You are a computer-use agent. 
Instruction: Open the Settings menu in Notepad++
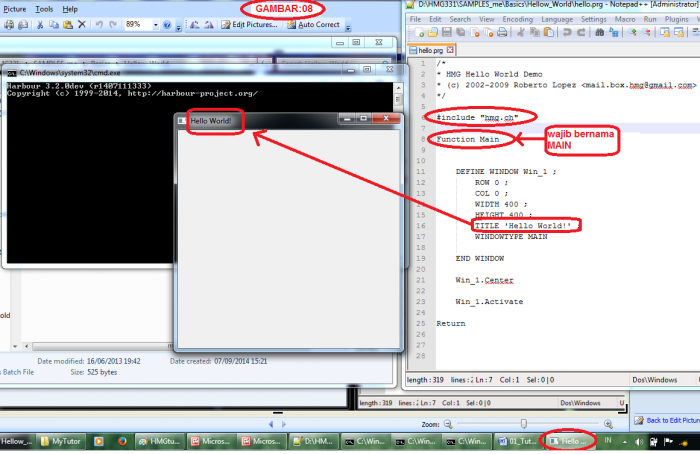[593, 19]
